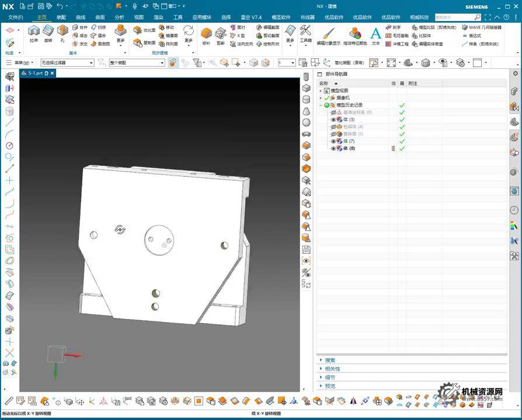
Task: Switch to the 曲线 ribbon tab
Action: (x=81, y=17)
